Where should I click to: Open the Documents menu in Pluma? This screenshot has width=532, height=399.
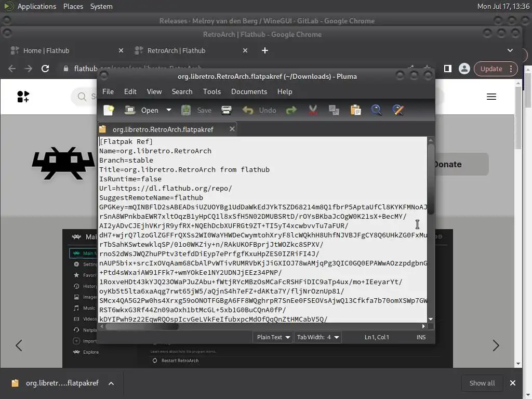click(249, 91)
